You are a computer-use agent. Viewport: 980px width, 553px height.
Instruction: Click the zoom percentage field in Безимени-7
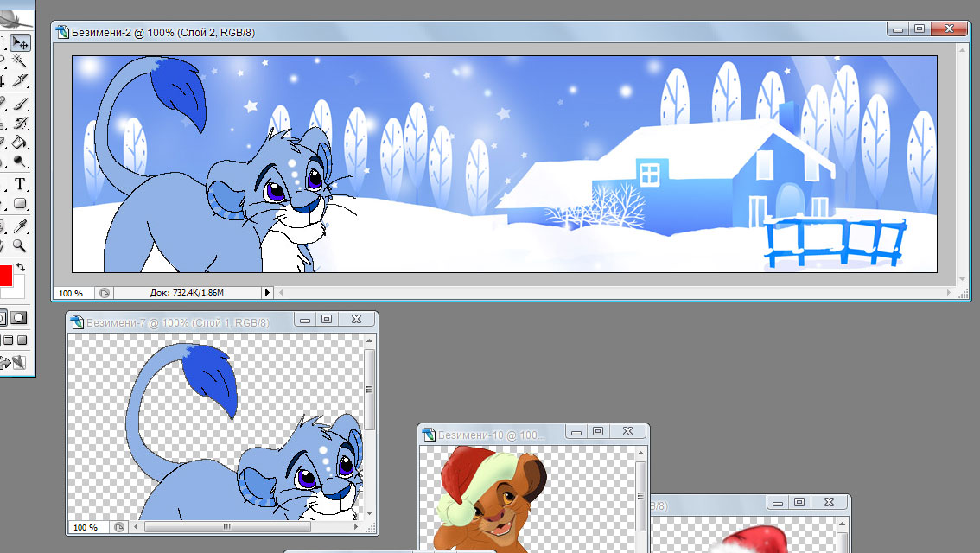coord(87,527)
